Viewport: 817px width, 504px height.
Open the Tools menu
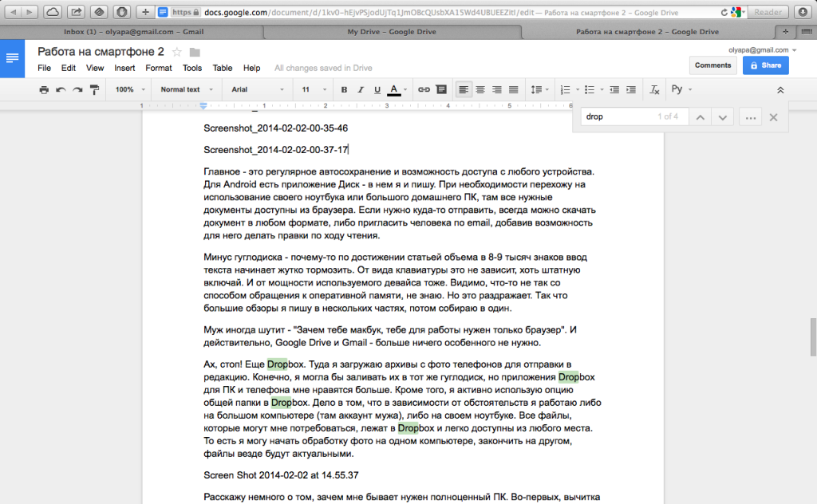191,68
